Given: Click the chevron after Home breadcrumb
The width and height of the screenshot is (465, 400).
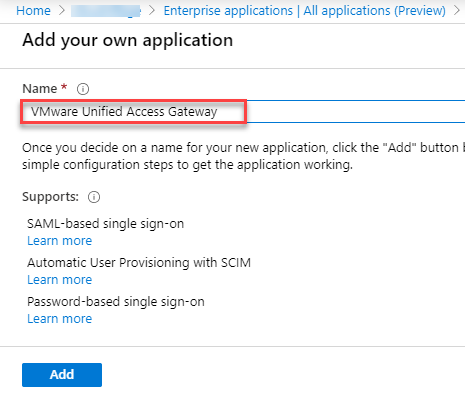Looking at the screenshot, I should pyautogui.click(x=61, y=11).
